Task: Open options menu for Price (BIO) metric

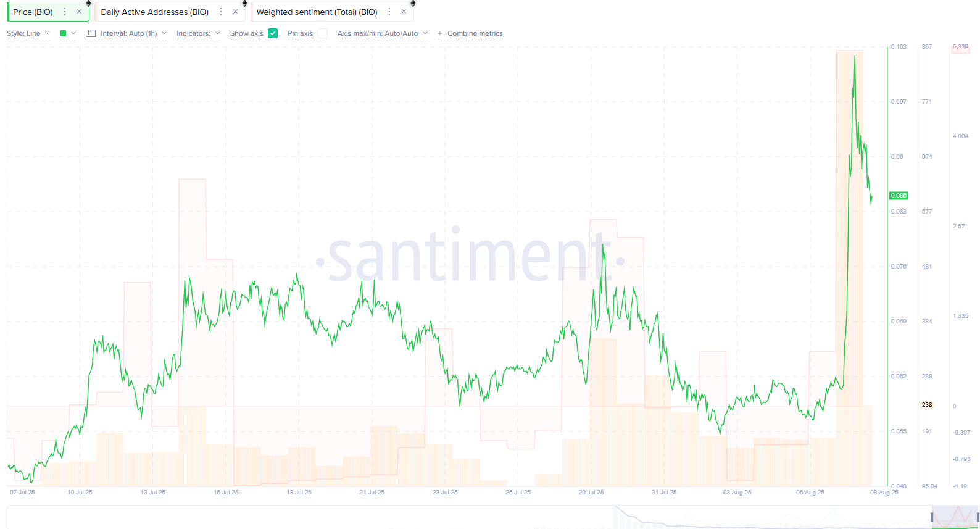Action: click(65, 12)
